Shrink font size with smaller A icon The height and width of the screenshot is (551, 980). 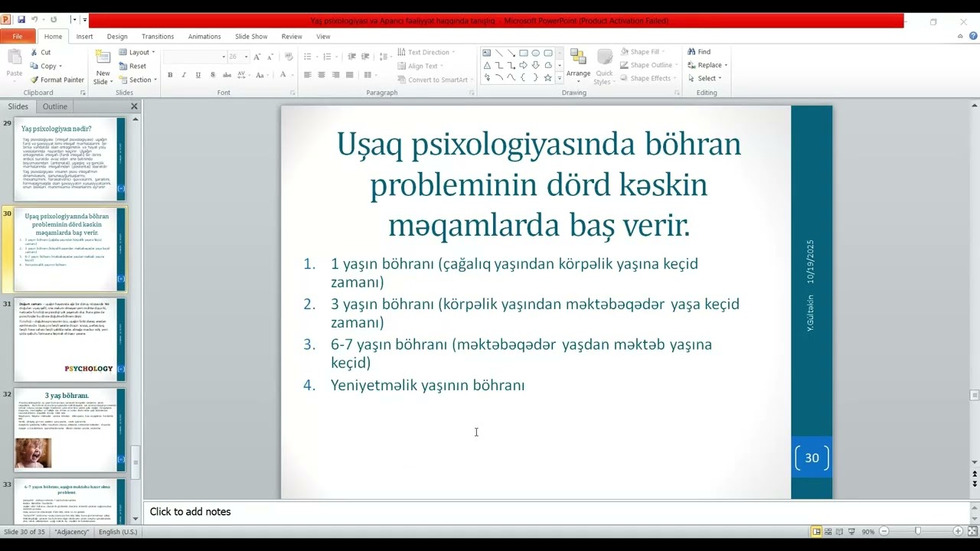tap(269, 57)
